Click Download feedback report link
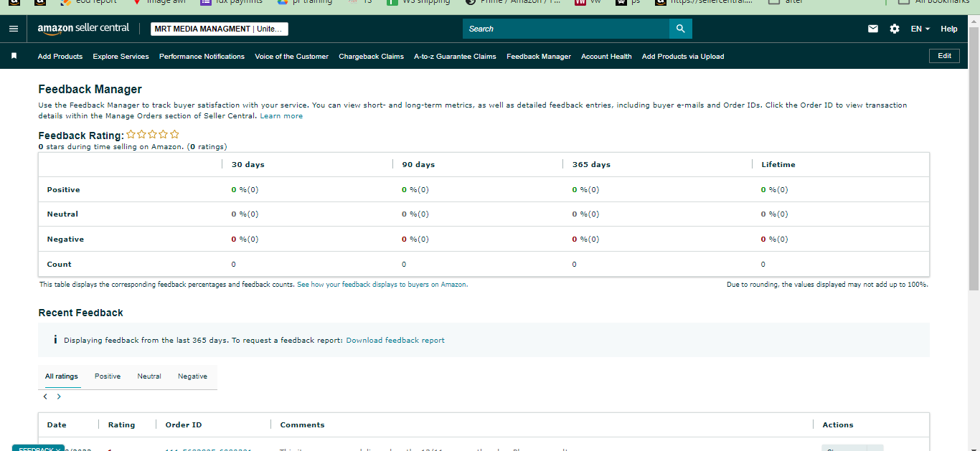 pyautogui.click(x=395, y=340)
